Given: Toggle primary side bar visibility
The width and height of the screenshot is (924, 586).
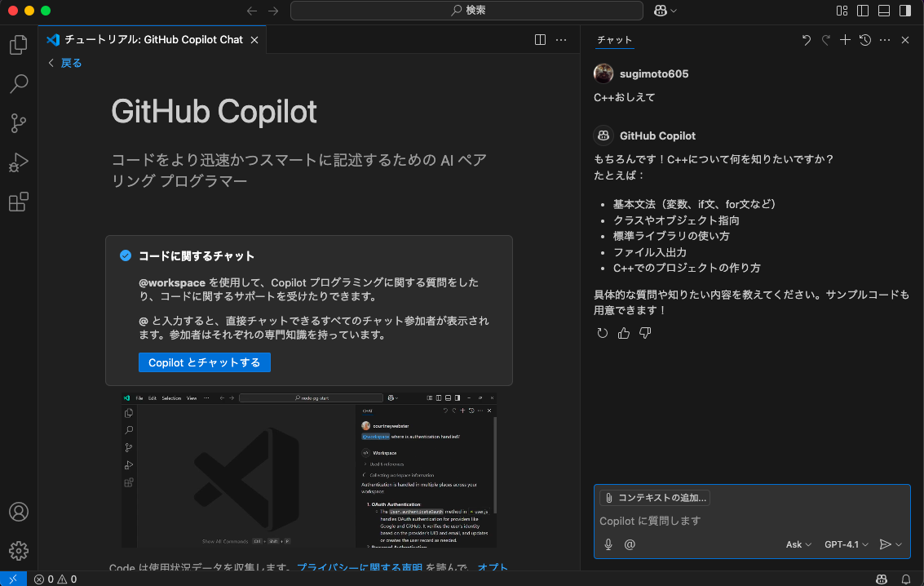Looking at the screenshot, I should click(x=863, y=11).
